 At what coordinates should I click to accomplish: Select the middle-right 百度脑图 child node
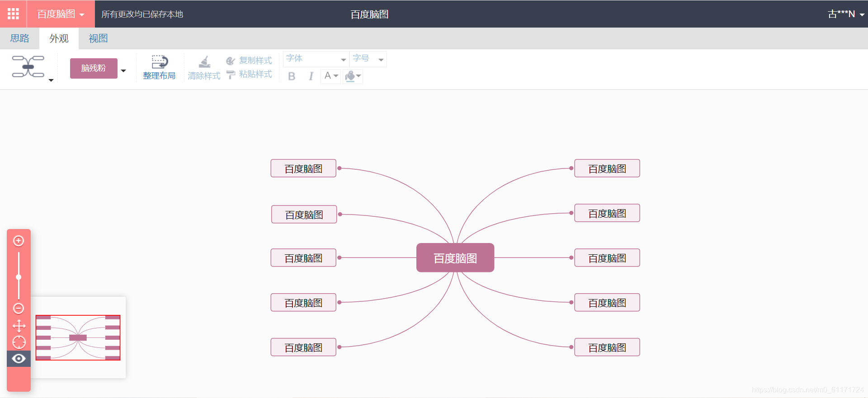click(607, 258)
